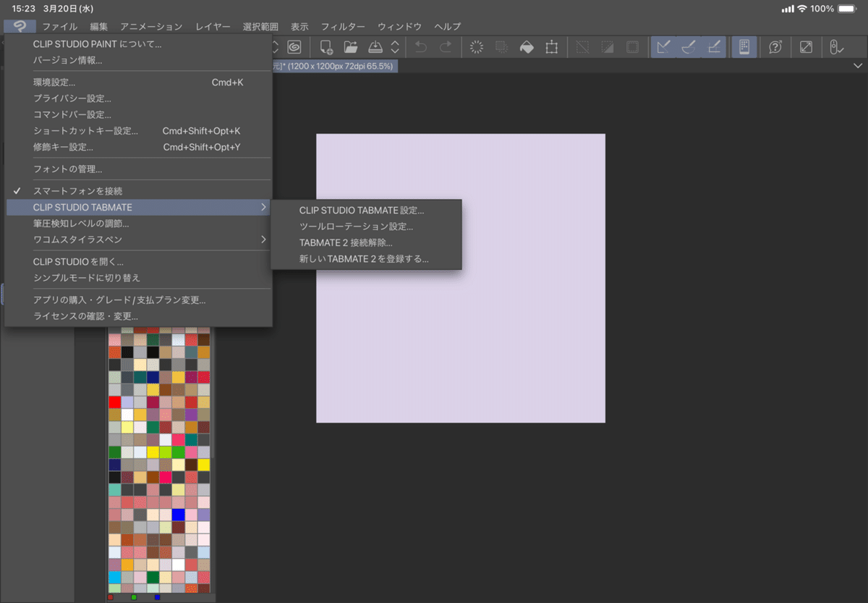Click the up/down arrows next to Save icon
The width and height of the screenshot is (868, 603).
pyautogui.click(x=394, y=47)
